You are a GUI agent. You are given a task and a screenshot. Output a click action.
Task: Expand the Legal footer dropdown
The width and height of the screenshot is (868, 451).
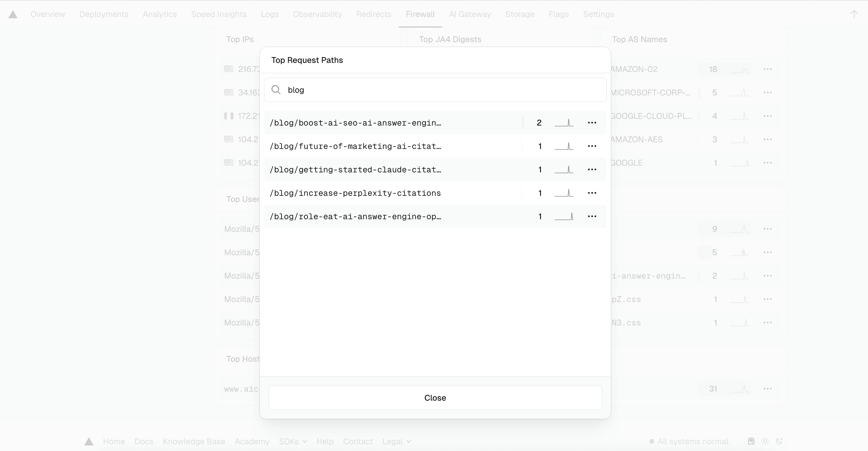pyautogui.click(x=396, y=441)
